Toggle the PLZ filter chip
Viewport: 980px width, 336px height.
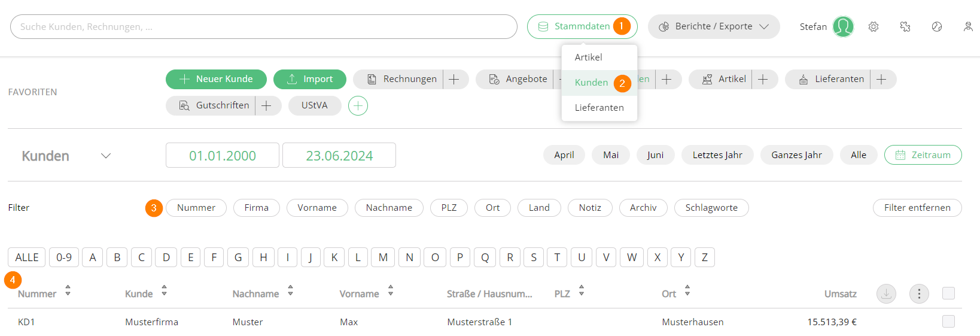[449, 208]
